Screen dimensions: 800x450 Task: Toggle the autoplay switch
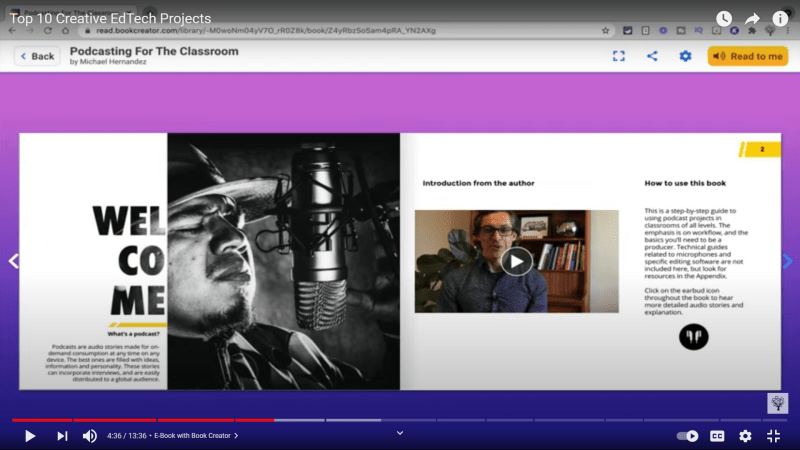coord(688,436)
